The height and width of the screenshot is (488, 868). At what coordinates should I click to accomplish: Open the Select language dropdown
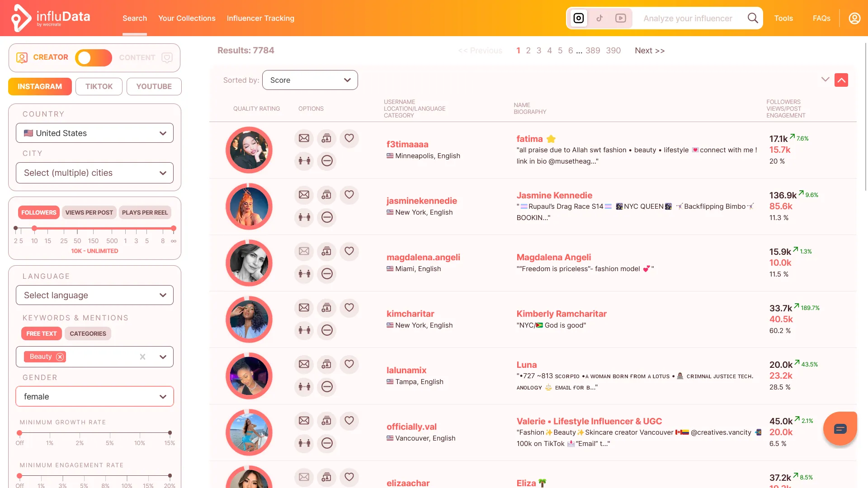click(x=94, y=296)
